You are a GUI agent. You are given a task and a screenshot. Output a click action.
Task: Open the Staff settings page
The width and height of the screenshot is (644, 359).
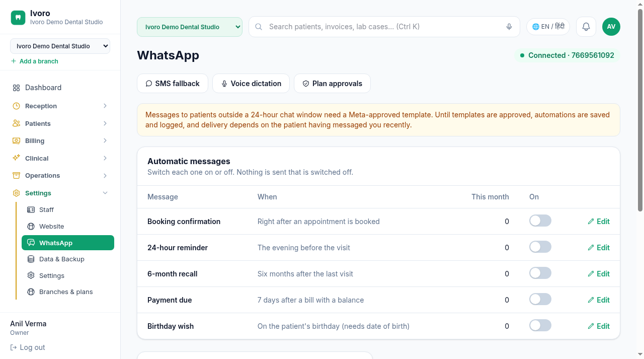point(68,209)
